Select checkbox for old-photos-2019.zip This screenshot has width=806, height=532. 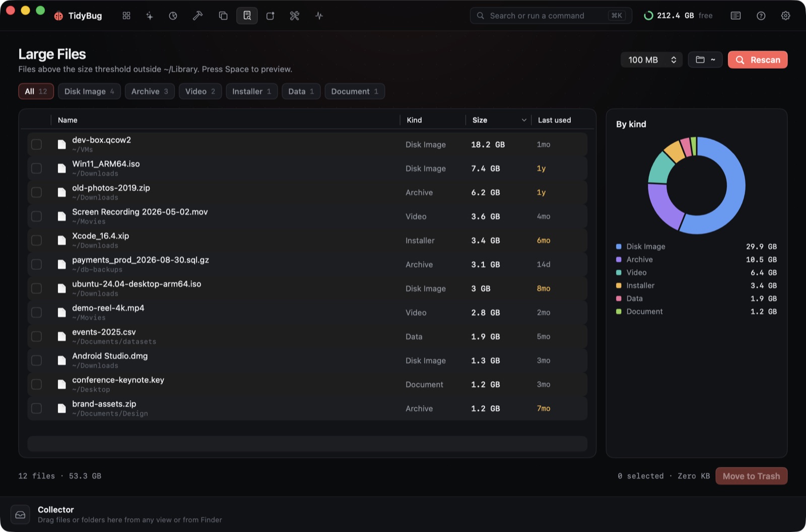(x=36, y=192)
